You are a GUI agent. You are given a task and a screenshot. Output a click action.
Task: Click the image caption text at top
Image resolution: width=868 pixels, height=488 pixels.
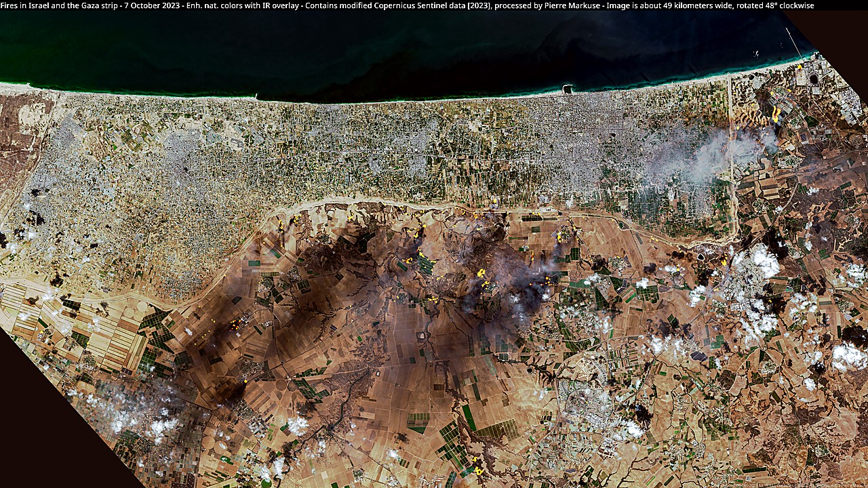[x=407, y=5]
